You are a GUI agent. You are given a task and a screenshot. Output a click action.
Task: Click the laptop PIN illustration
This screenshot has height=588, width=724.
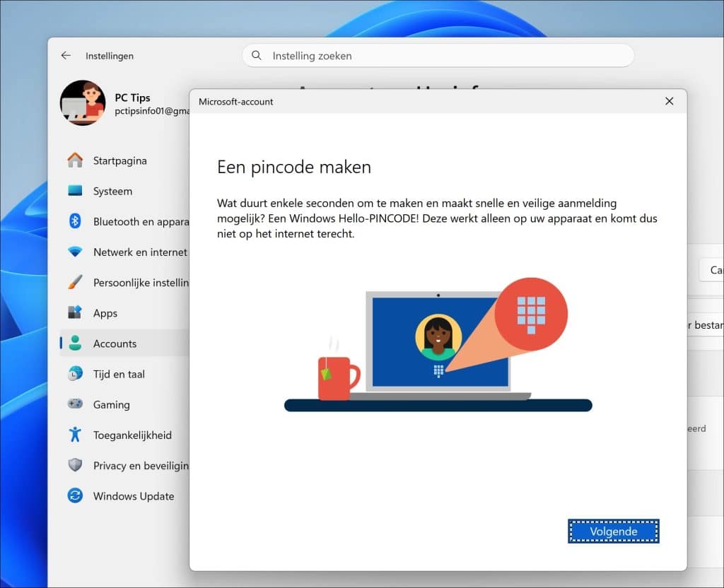coord(438,344)
